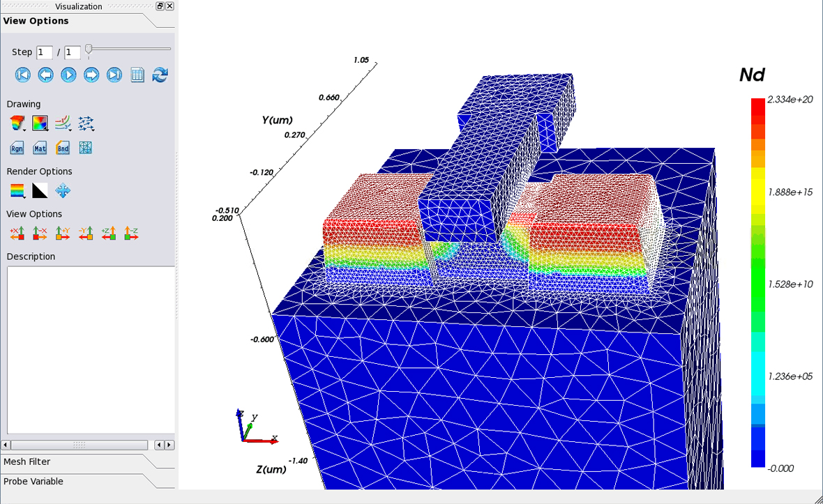Click the current Step number field

[44, 52]
